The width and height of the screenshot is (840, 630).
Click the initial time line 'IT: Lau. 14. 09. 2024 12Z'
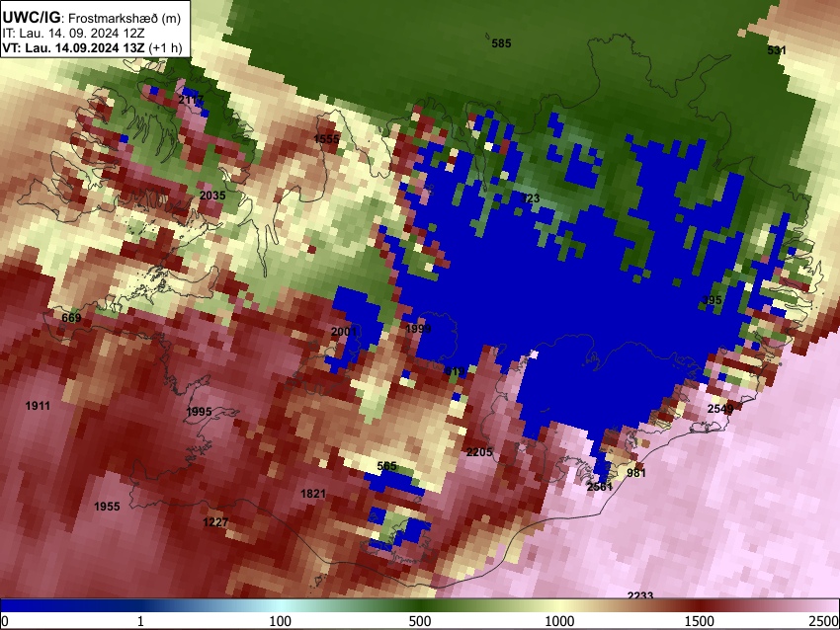pyautogui.click(x=73, y=34)
